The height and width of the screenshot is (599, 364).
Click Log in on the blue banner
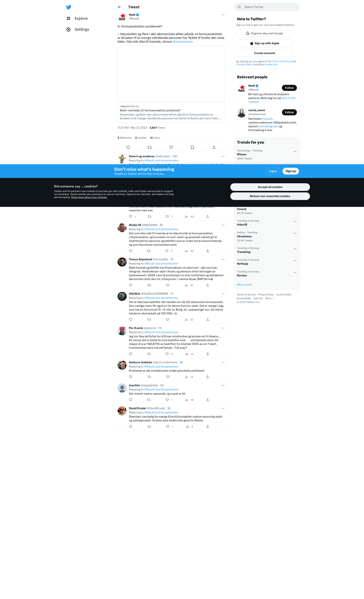[273, 171]
